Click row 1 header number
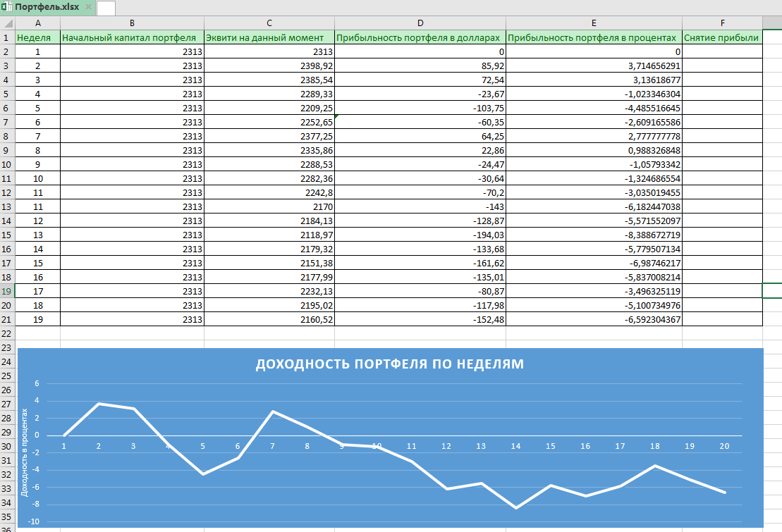The image size is (782, 532). pyautogui.click(x=7, y=37)
